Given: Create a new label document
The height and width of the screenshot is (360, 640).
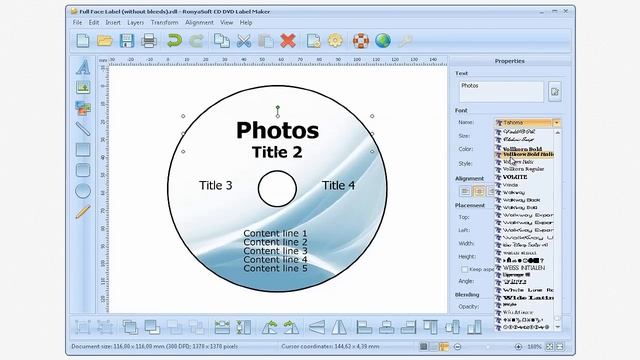Looking at the screenshot, I should [83, 41].
